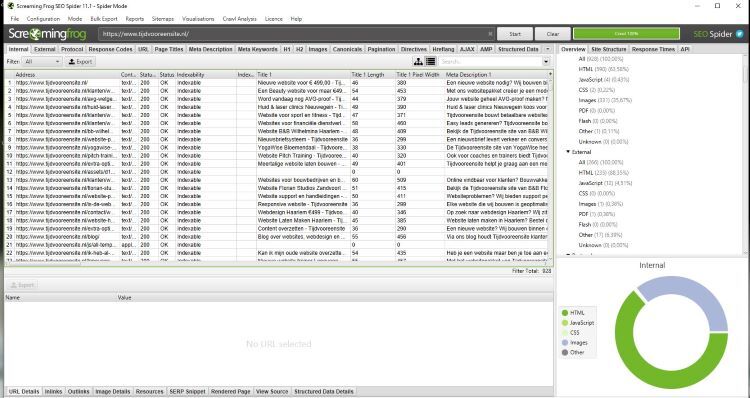Open the File menu

[x=15, y=19]
